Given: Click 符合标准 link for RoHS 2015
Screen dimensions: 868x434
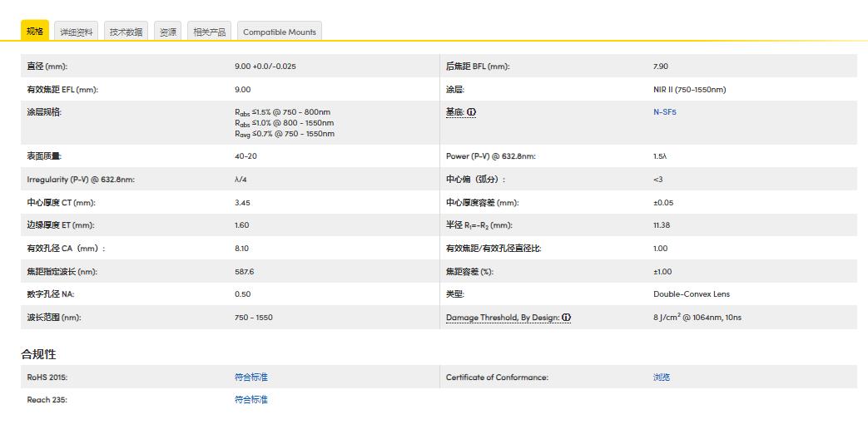Looking at the screenshot, I should click(251, 377).
